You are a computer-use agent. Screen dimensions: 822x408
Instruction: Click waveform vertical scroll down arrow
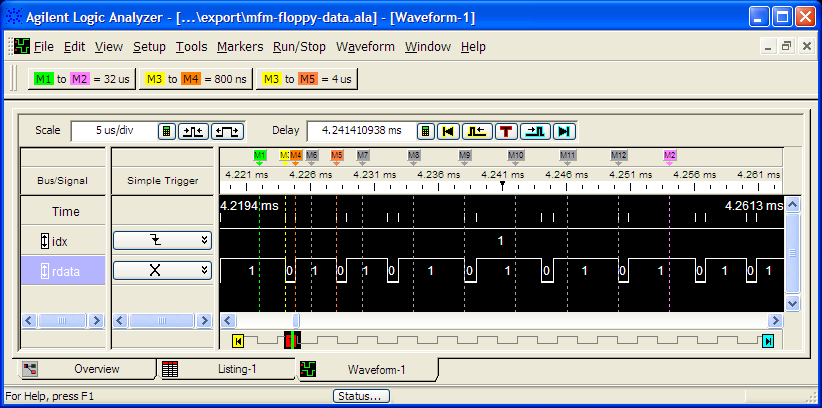click(x=792, y=303)
